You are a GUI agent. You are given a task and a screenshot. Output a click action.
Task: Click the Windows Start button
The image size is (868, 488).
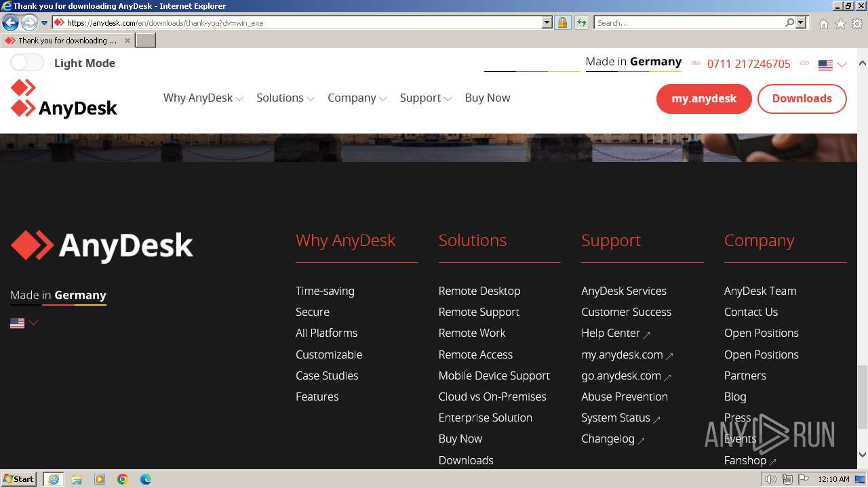19,479
